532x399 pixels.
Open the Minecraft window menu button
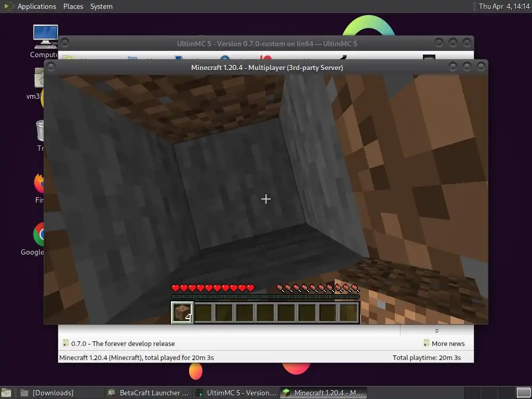51,67
